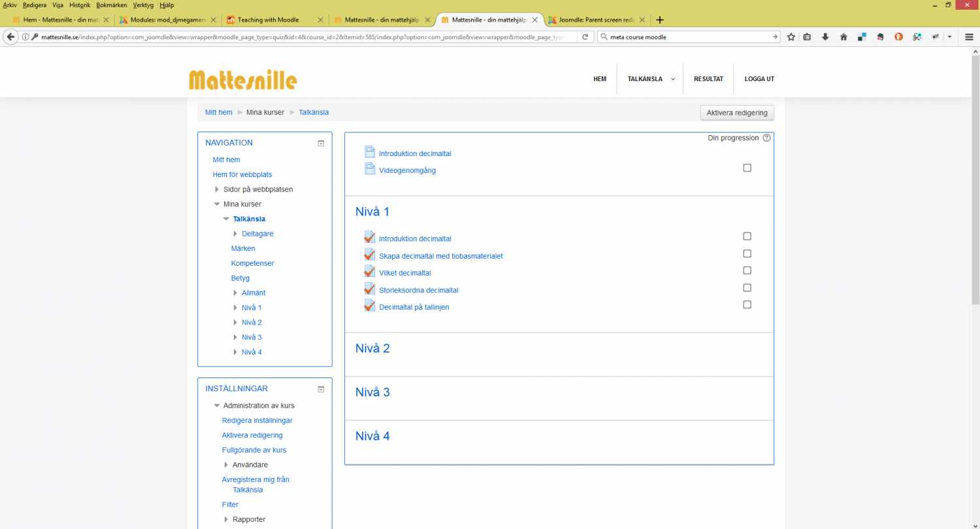The width and height of the screenshot is (980, 529).
Task: Go to Hem in the site menu
Action: tap(600, 79)
